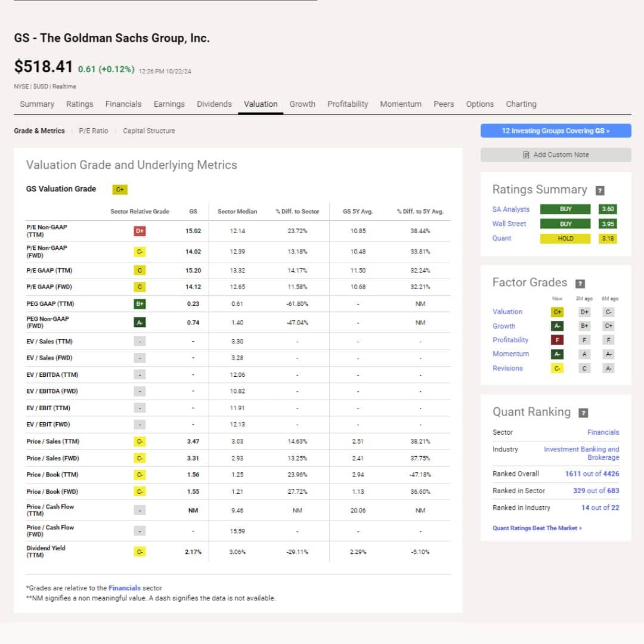Click 12 Investing Groups Covering GS button
The image size is (644, 644).
point(556,131)
